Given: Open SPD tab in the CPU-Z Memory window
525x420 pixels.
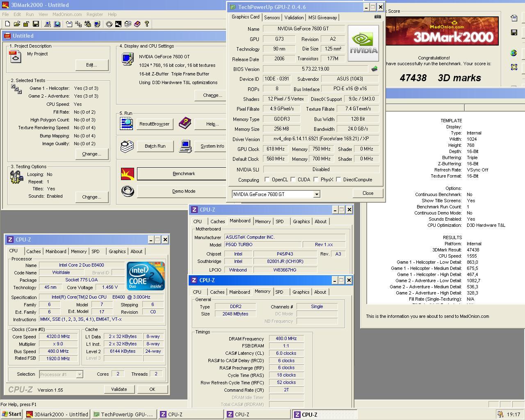Looking at the screenshot, I should pos(279,292).
